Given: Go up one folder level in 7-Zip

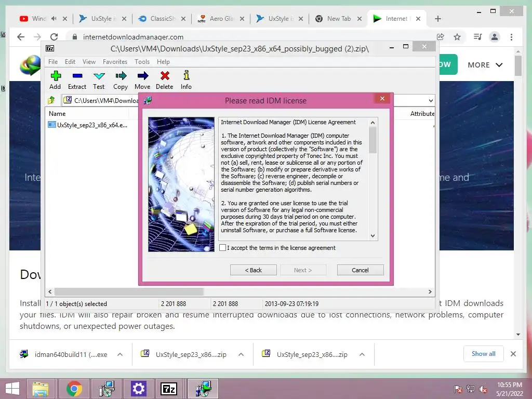Looking at the screenshot, I should [51, 100].
